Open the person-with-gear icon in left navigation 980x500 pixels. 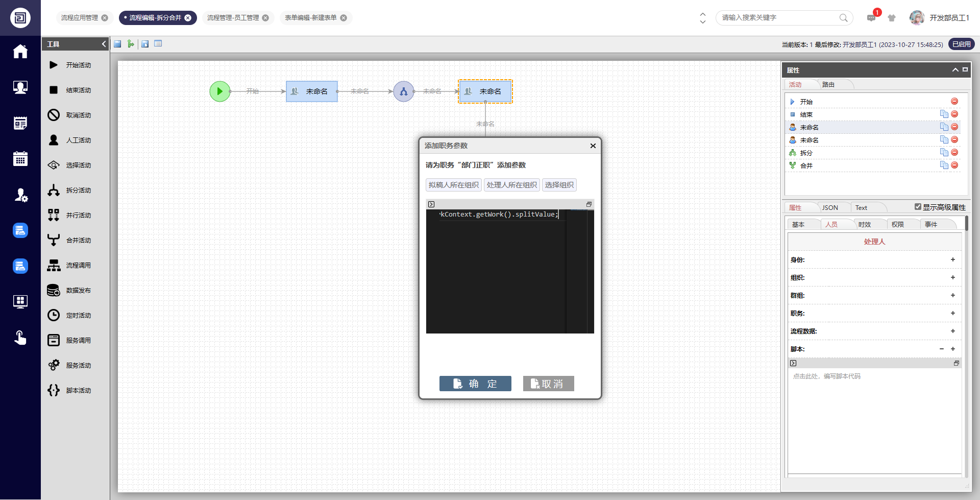tap(20, 195)
